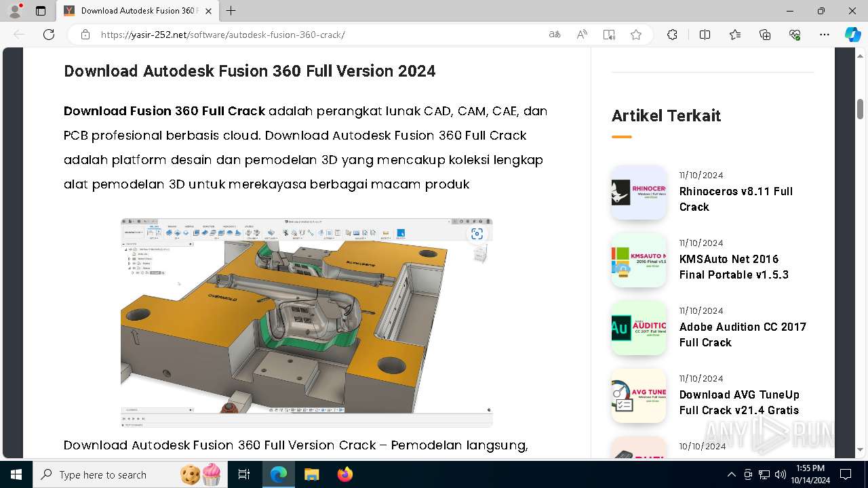This screenshot has height=488, width=868.
Task: Open the Windows Start menu
Action: pos(16,474)
